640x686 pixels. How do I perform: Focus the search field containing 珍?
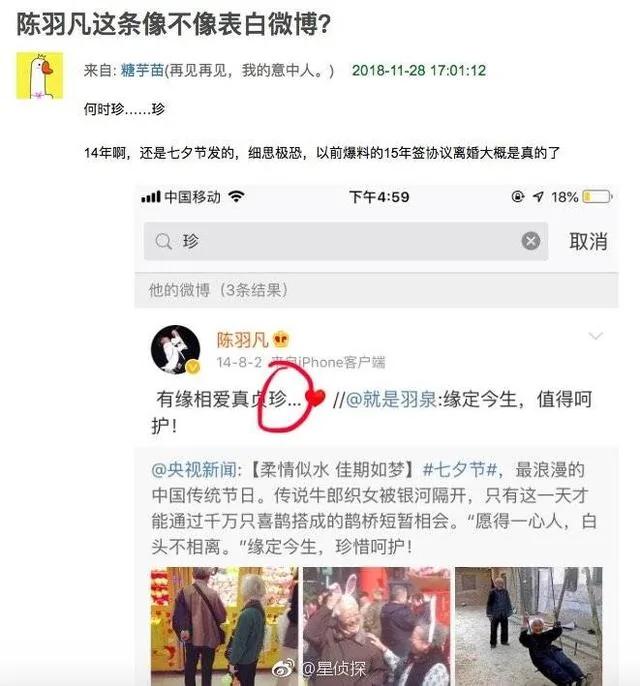[346, 241]
